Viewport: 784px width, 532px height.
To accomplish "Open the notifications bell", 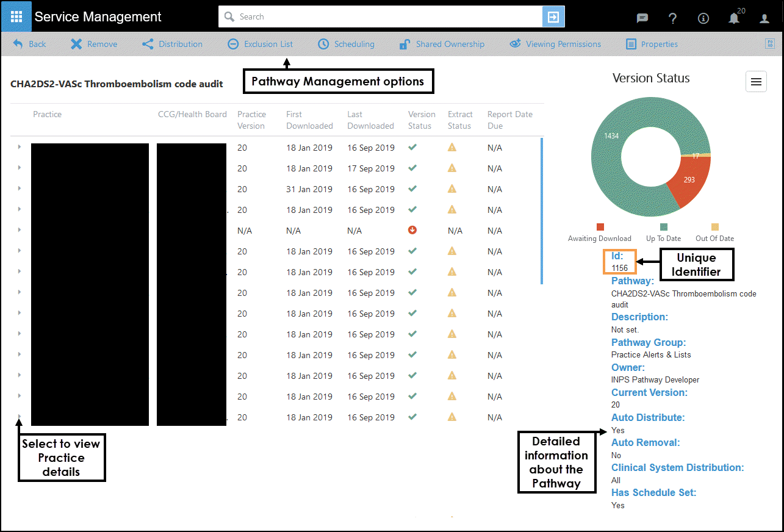I will pyautogui.click(x=734, y=18).
